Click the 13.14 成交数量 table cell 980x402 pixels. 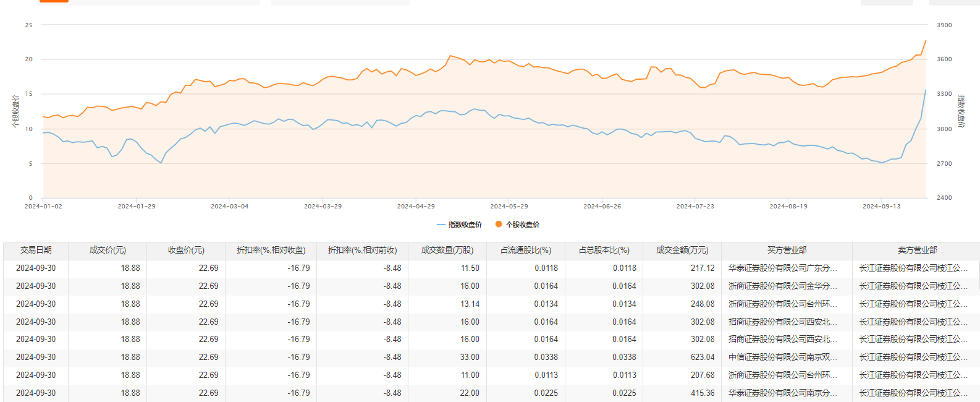pos(470,304)
